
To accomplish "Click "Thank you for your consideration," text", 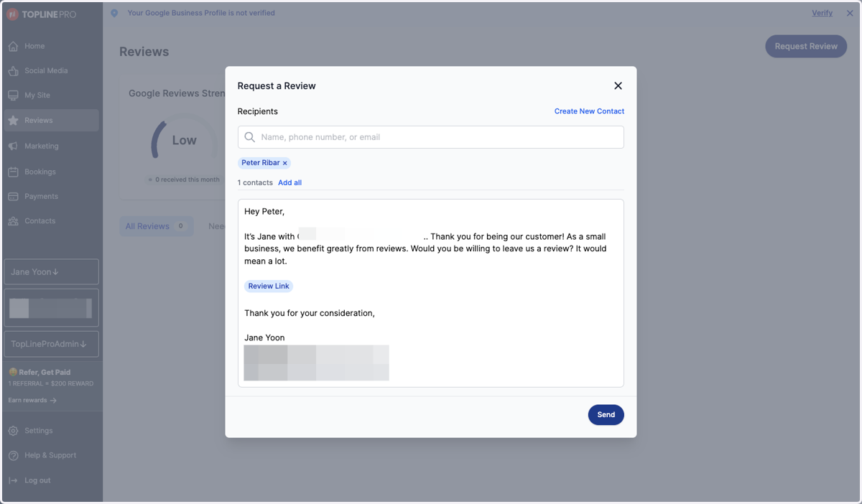I will (310, 313).
